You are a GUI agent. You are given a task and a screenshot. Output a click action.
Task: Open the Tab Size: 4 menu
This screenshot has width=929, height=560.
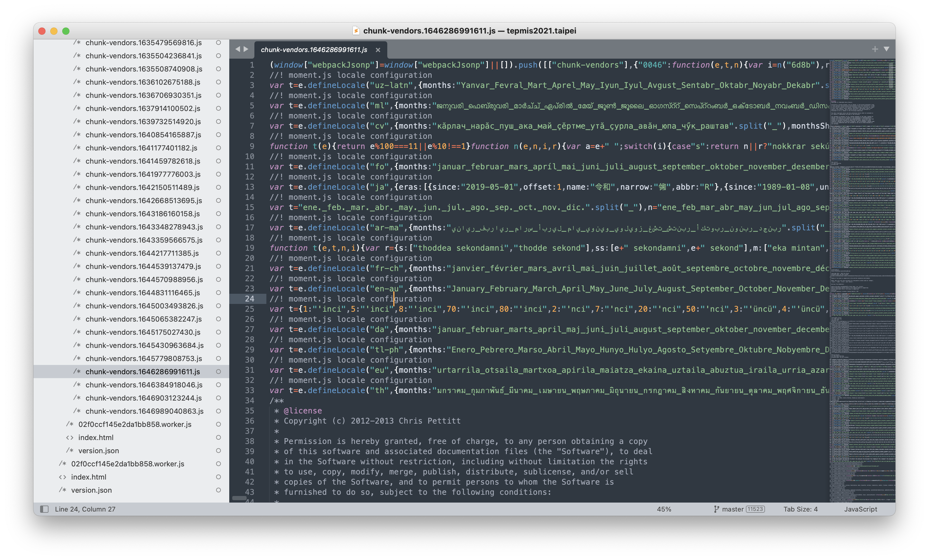pyautogui.click(x=800, y=509)
